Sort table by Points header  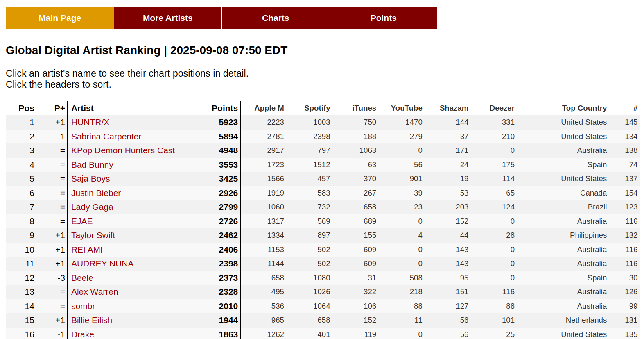(224, 108)
